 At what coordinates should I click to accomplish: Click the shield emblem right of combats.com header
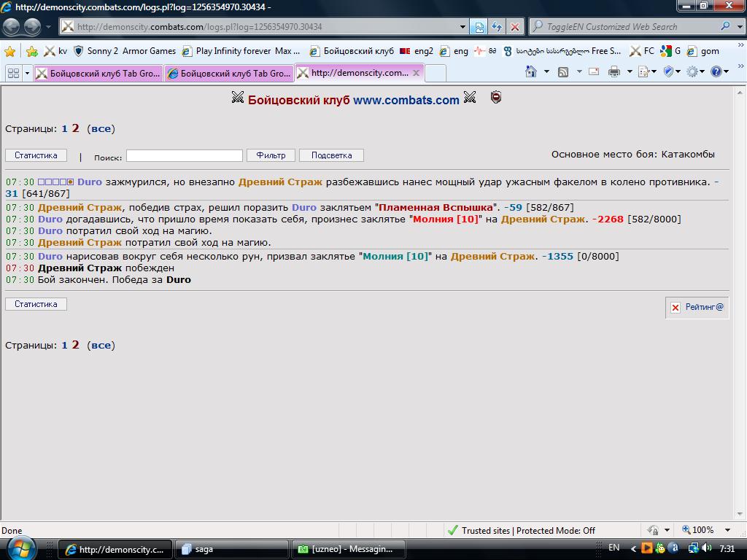click(496, 98)
